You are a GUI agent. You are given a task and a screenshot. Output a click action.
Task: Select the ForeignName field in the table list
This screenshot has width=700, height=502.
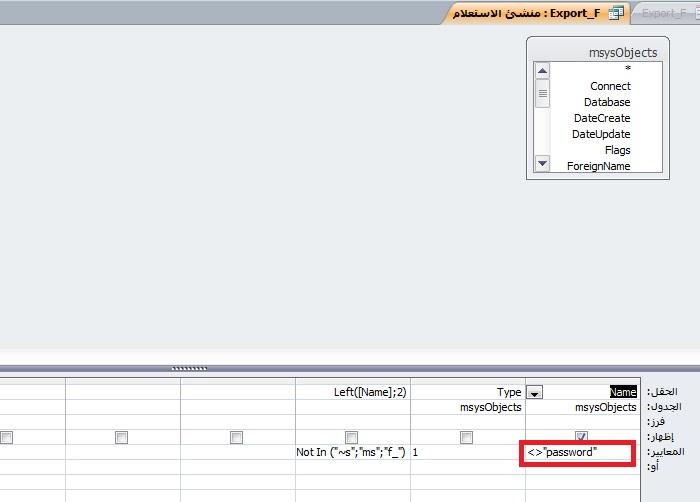click(598, 166)
